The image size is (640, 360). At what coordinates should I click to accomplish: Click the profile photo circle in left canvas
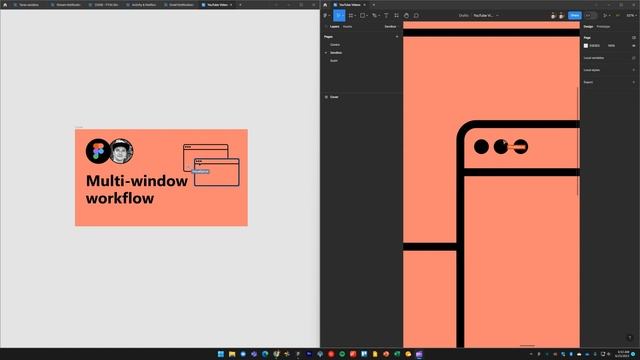coord(121,151)
